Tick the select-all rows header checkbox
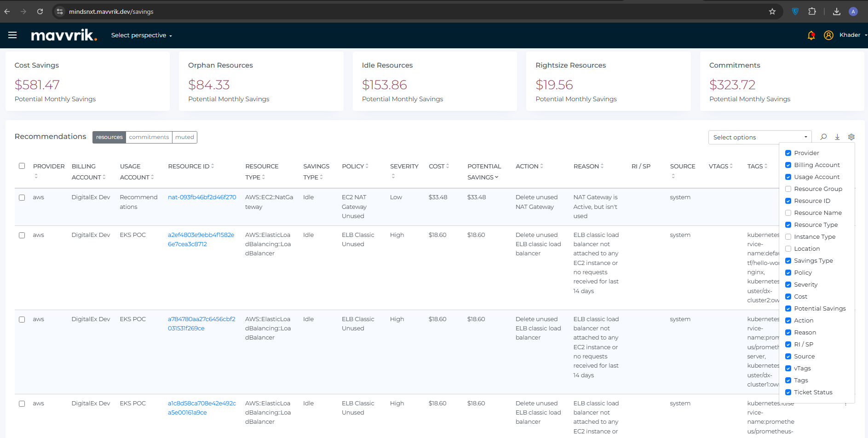Viewport: 868px width, 438px height. [x=22, y=166]
